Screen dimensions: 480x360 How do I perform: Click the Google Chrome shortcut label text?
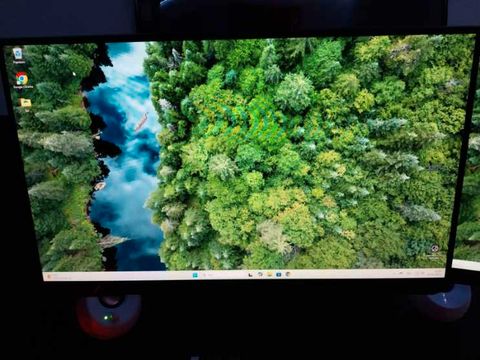click(x=23, y=87)
